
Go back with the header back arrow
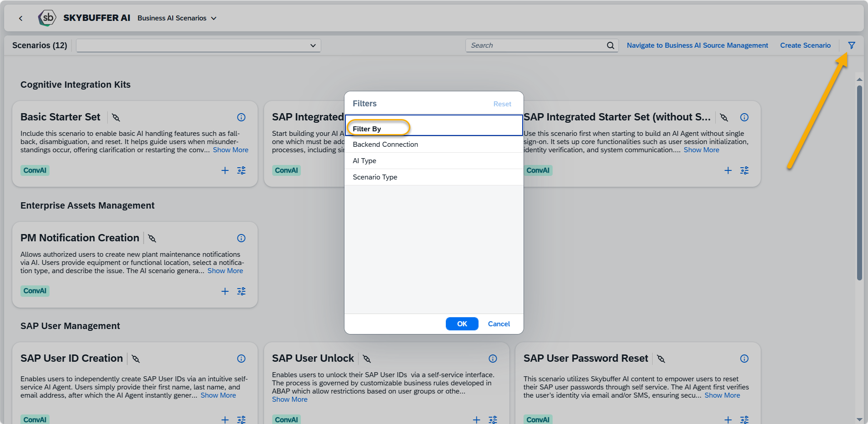(x=20, y=18)
